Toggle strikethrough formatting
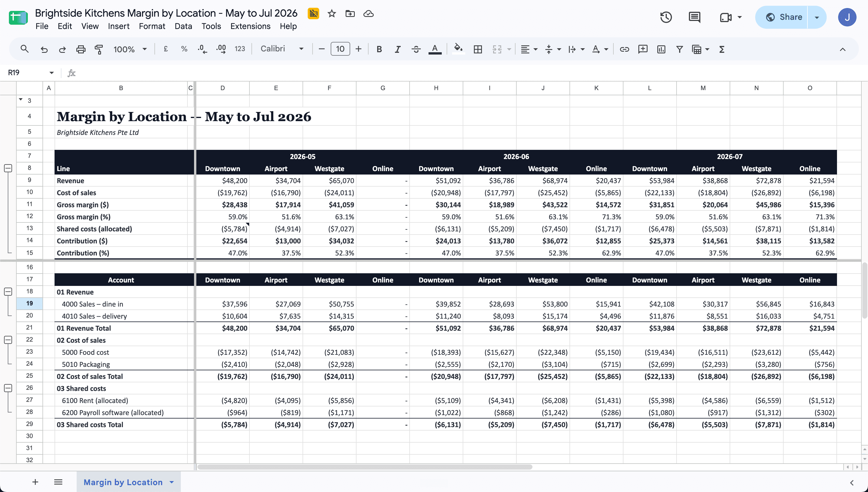868x492 pixels. coord(416,49)
